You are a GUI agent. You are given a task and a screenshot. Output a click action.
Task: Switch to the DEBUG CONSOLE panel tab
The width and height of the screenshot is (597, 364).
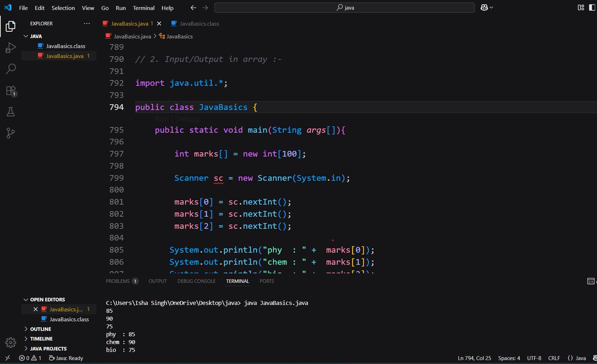[x=197, y=281]
